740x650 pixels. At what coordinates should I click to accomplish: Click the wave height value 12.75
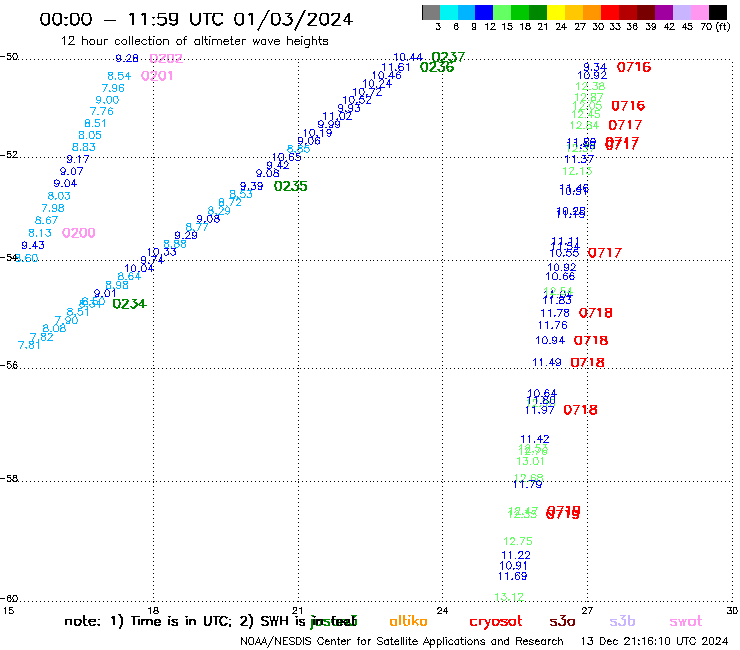pyautogui.click(x=518, y=541)
